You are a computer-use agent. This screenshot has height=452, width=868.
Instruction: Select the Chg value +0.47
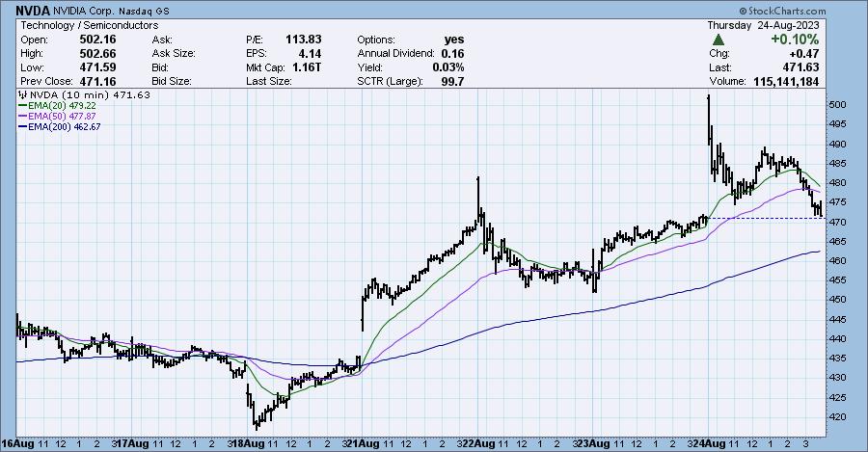point(803,54)
